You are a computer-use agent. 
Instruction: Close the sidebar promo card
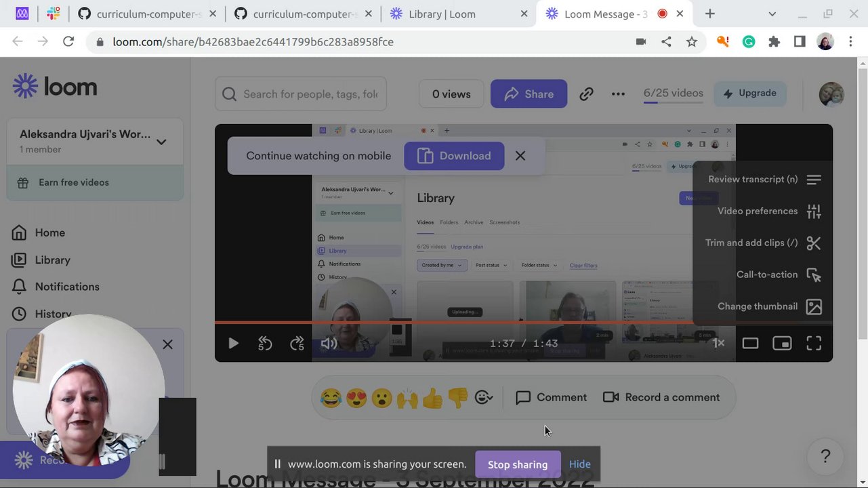(x=167, y=344)
